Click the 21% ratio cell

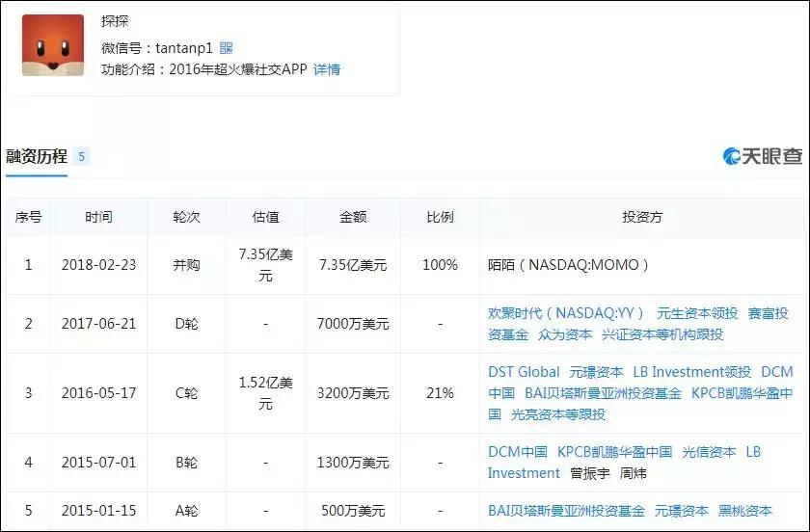pyautogui.click(x=440, y=393)
